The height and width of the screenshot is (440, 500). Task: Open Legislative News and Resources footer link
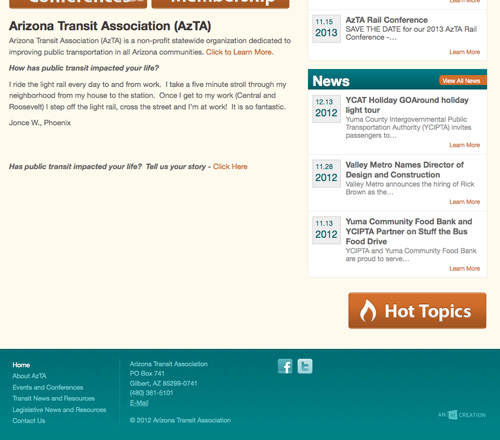point(59,410)
